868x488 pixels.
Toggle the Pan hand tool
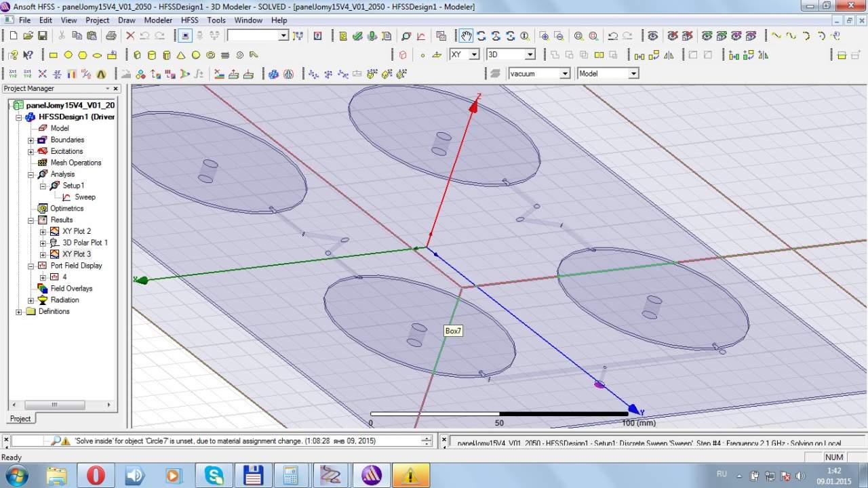pos(466,36)
